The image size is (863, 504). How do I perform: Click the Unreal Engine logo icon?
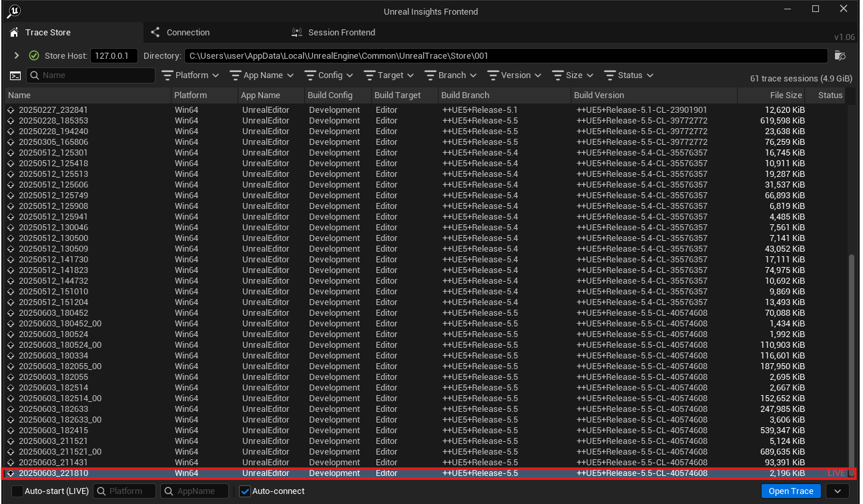tap(13, 11)
